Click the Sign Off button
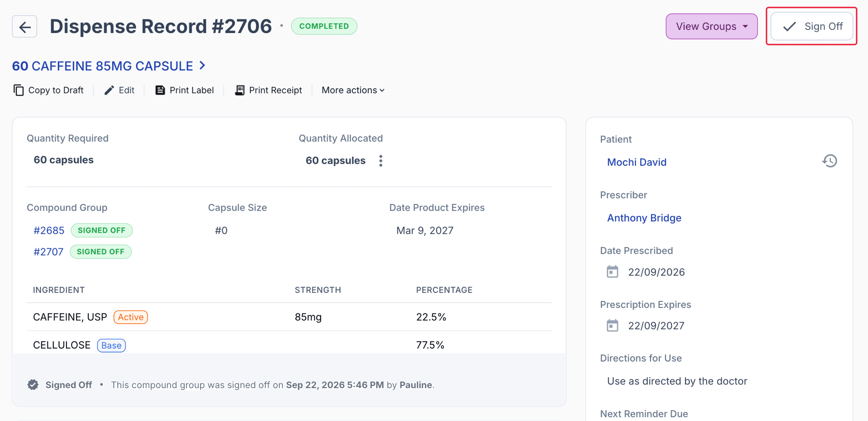 pyautogui.click(x=811, y=26)
